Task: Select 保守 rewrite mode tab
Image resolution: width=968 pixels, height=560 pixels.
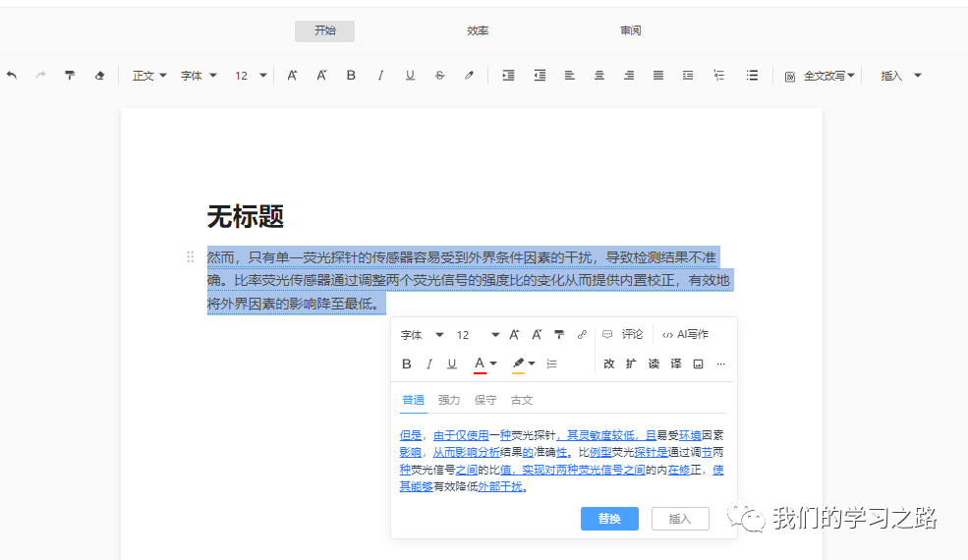Action: 485,400
